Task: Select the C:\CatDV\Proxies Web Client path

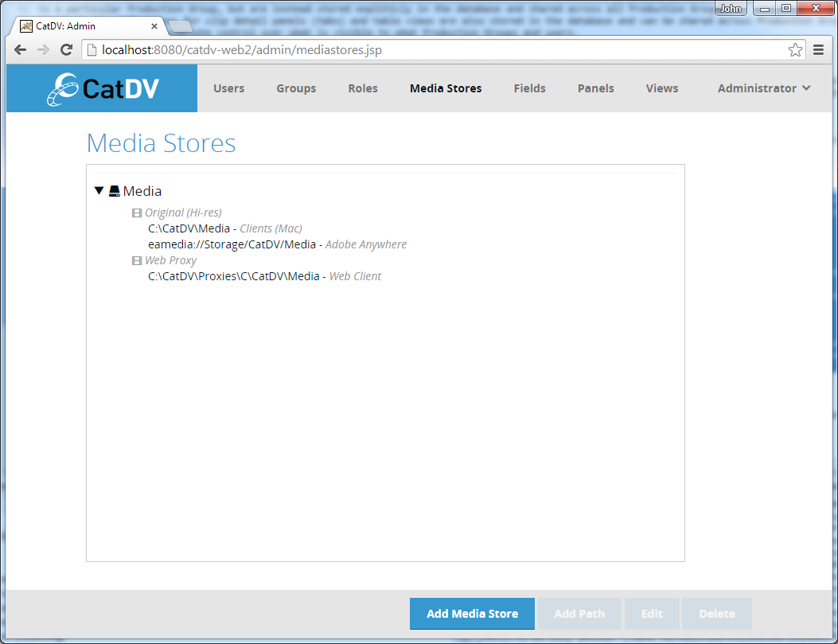Action: (264, 276)
